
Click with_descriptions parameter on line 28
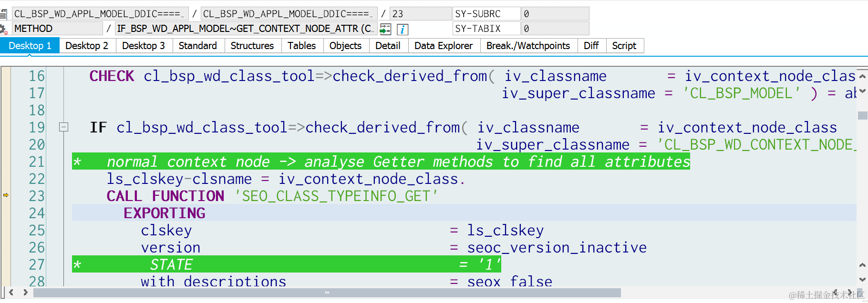pos(213,281)
